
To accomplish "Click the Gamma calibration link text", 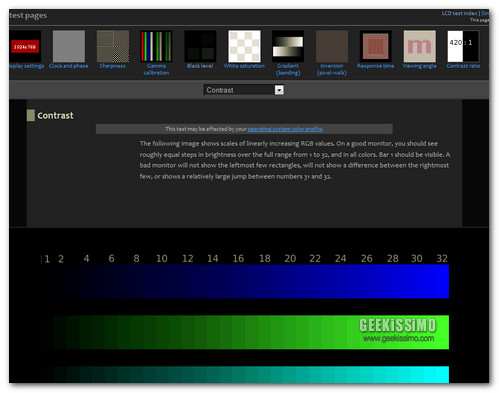I will pyautogui.click(x=156, y=69).
